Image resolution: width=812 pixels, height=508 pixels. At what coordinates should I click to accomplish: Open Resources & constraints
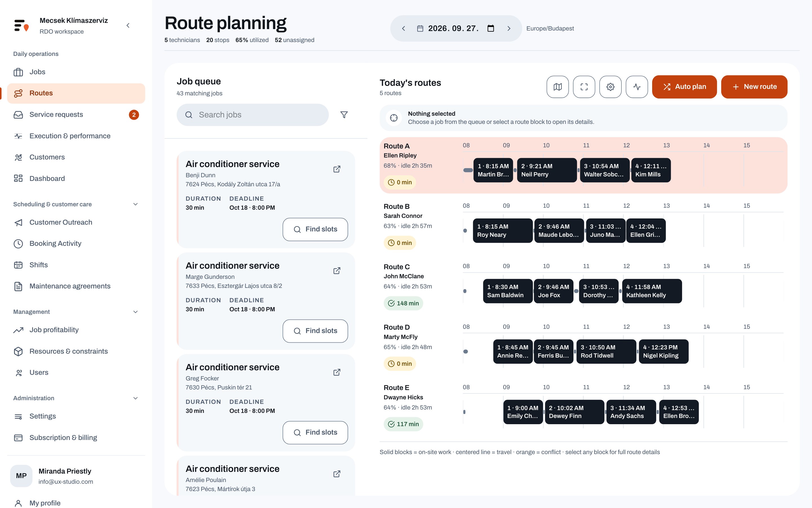76,351
